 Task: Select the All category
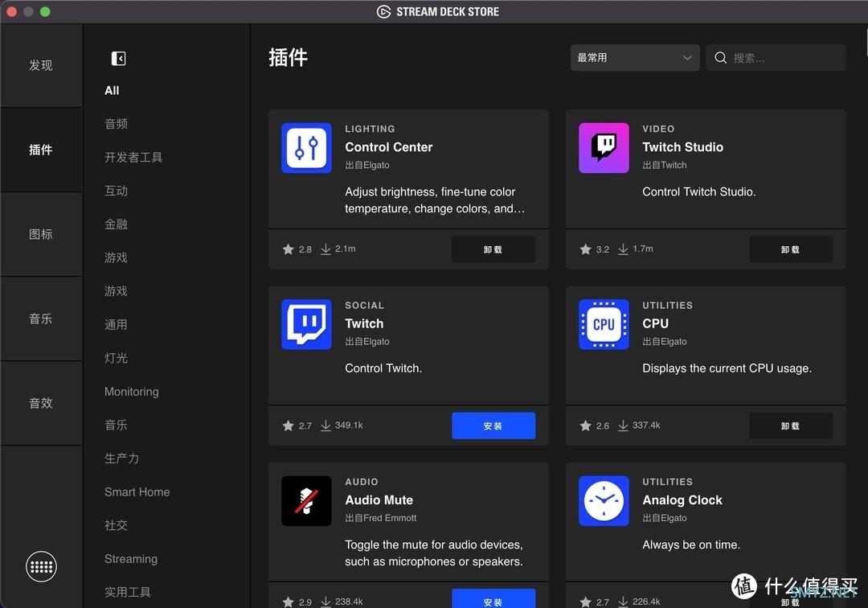pos(112,90)
